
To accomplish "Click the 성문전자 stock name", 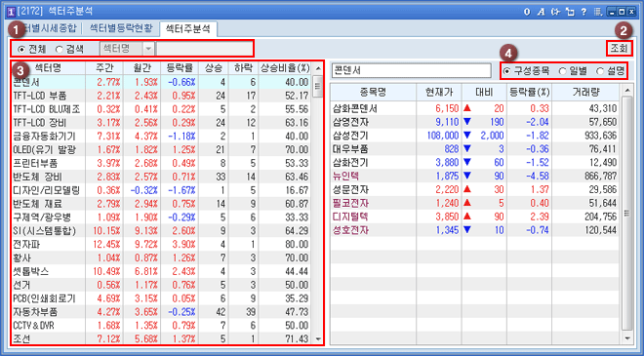I will coord(350,189).
